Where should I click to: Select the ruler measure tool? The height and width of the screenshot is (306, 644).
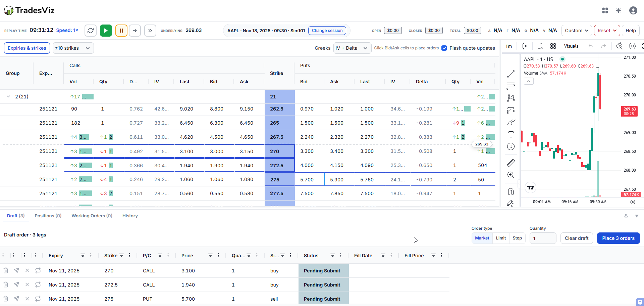coord(511,163)
